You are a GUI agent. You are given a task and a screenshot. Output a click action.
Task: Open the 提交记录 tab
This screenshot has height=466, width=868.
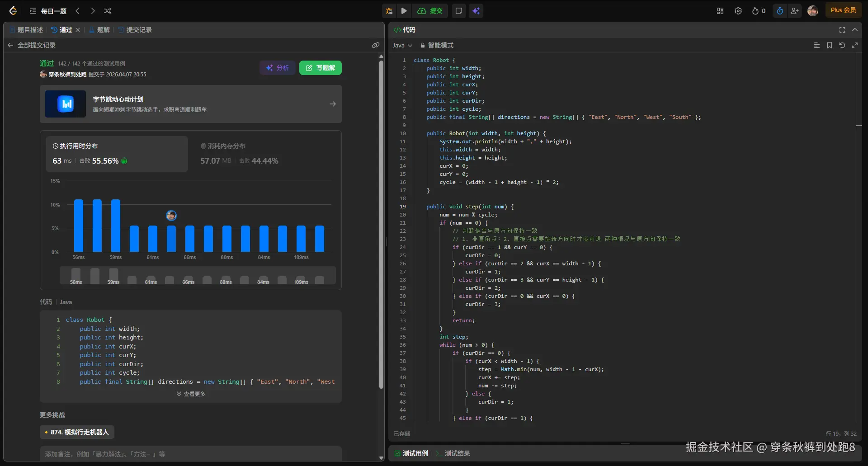(135, 30)
